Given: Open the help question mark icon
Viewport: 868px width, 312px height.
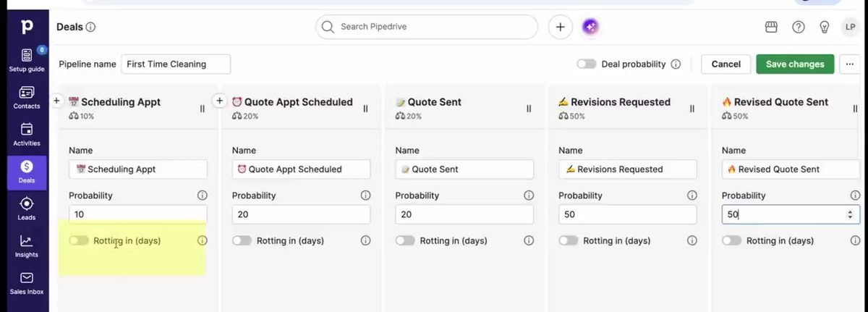Looking at the screenshot, I should [799, 27].
